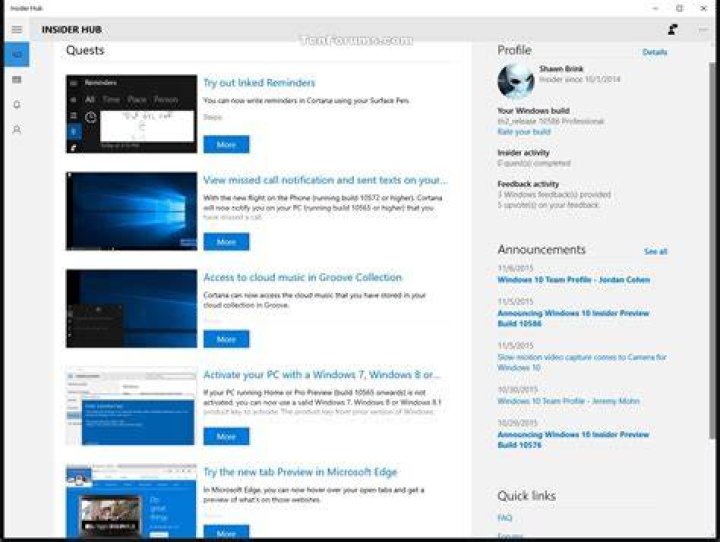Open View missed call notification title link
This screenshot has height=542, width=720.
[x=325, y=181]
